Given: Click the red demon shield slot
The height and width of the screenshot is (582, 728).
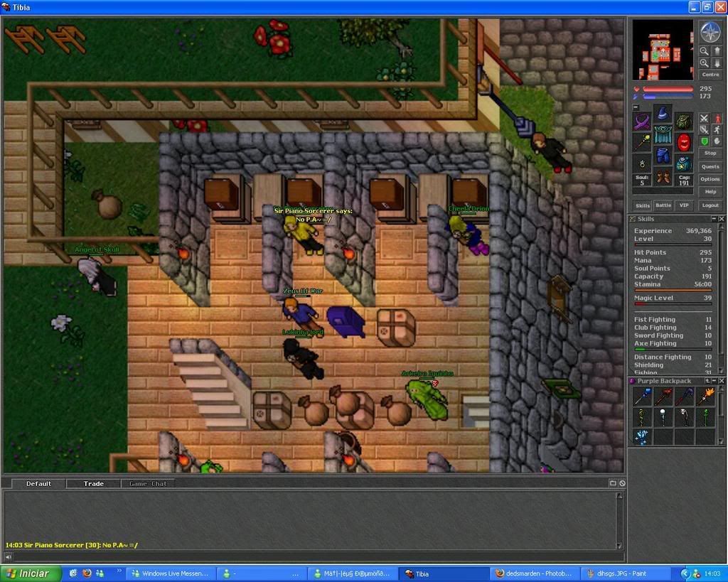Looking at the screenshot, I should 683,141.
